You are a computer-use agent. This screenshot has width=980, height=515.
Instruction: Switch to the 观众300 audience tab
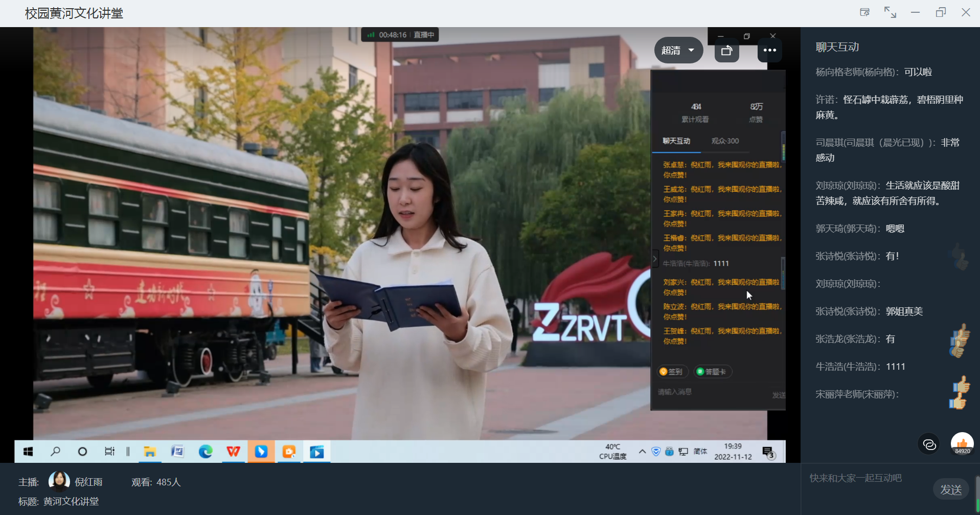[x=725, y=141]
